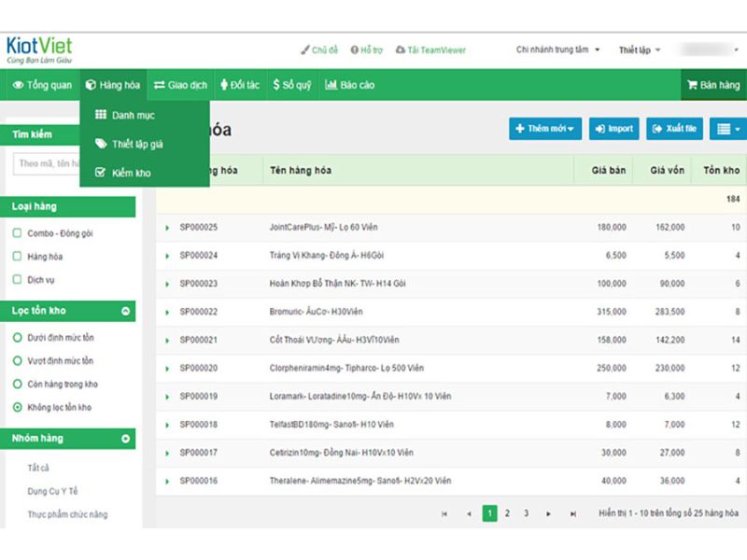This screenshot has width=747, height=560.
Task: Select Còn hàng trong kho radio option
Action: point(18,384)
